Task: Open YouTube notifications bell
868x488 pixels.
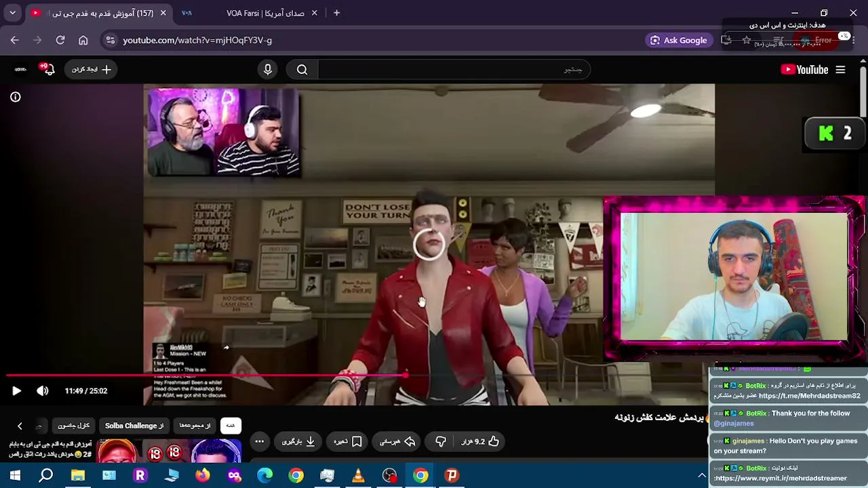Action: [48, 69]
